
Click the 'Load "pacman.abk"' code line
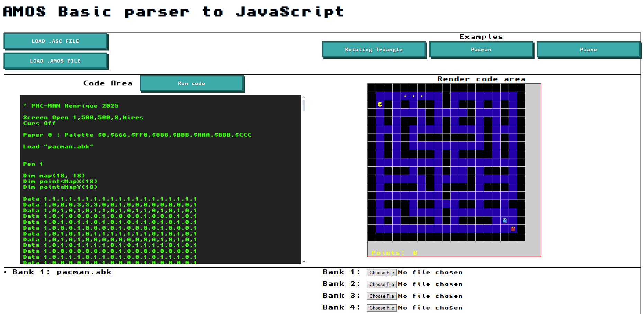click(58, 147)
